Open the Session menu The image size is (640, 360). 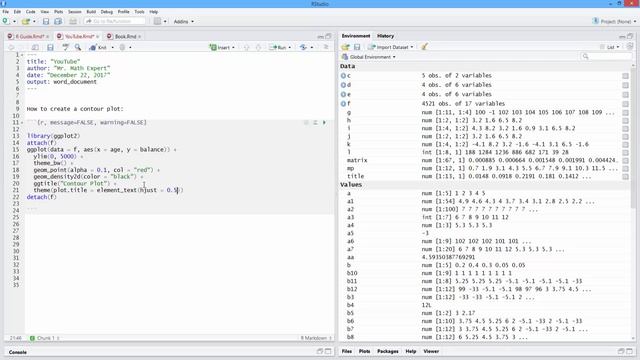(75, 12)
